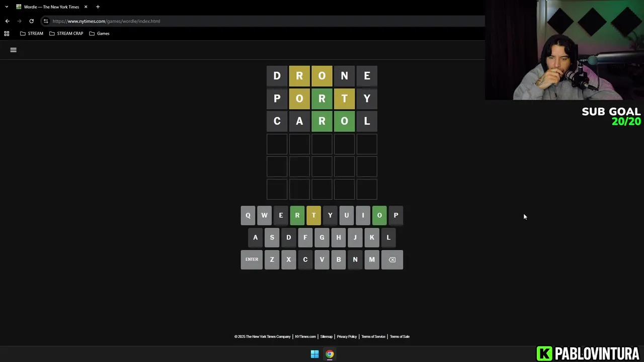Click the yellow T tile in PORTY row
The image size is (644, 362).
coord(344,99)
